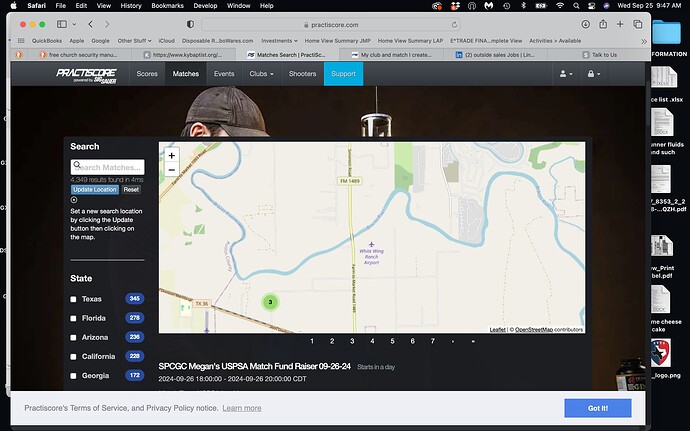Go to results page 7
Screen dimensions: 690x431
click(x=433, y=341)
